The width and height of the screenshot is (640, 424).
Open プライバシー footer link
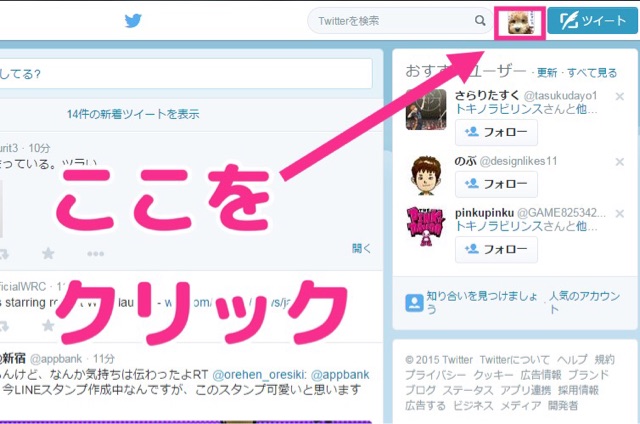pyautogui.click(x=436, y=375)
